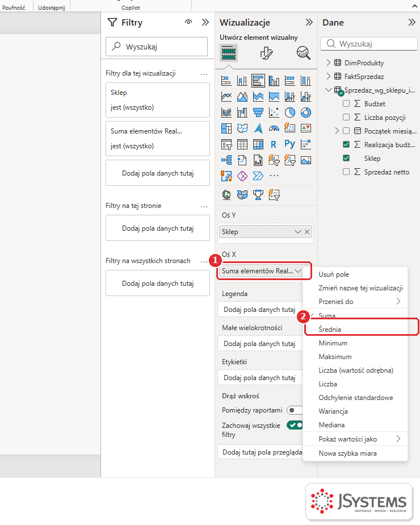420x525 pixels.
Task: Collapse the Dane pane
Action: tap(411, 22)
